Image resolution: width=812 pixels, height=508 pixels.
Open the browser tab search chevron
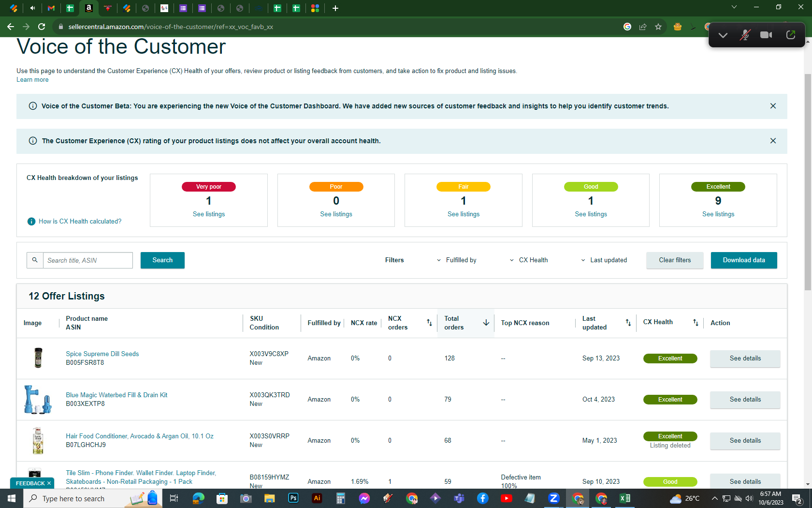click(734, 7)
